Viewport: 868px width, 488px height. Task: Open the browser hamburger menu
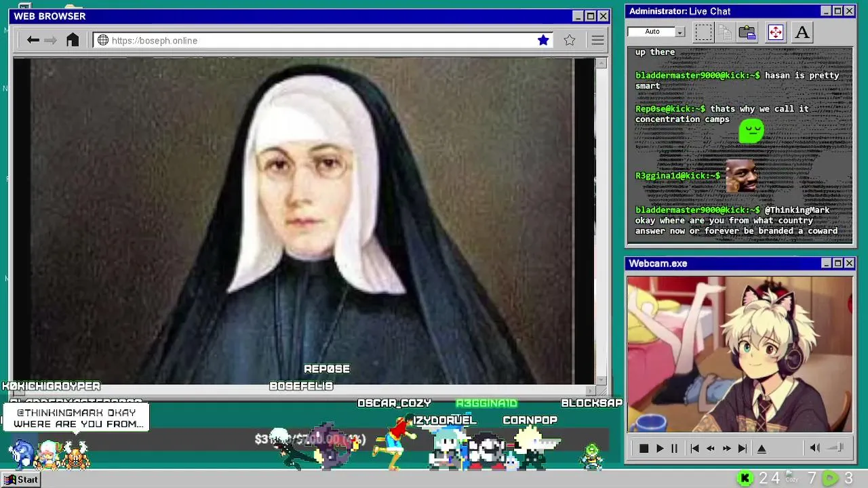click(x=597, y=41)
